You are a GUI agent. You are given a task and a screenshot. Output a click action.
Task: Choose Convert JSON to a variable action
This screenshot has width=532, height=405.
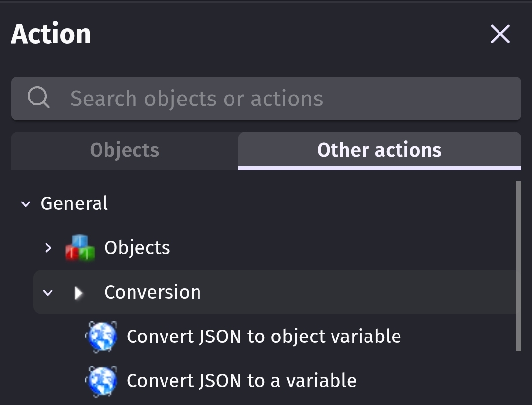241,381
